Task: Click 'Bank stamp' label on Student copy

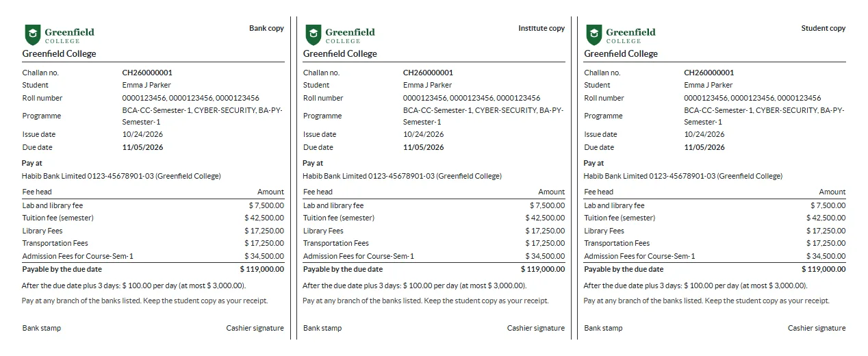Action: [x=603, y=328]
